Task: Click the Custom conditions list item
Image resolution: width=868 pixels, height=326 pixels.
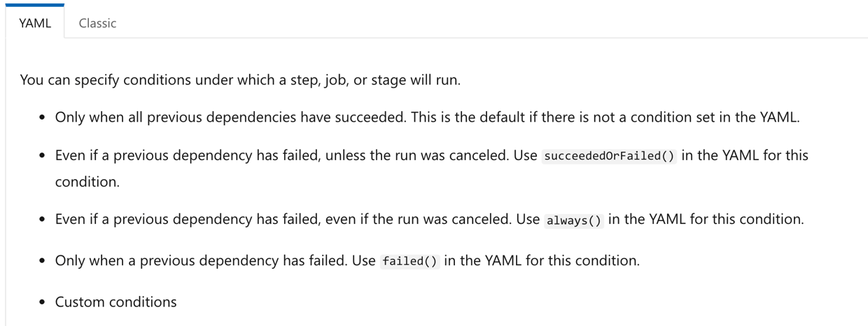Action: [116, 302]
